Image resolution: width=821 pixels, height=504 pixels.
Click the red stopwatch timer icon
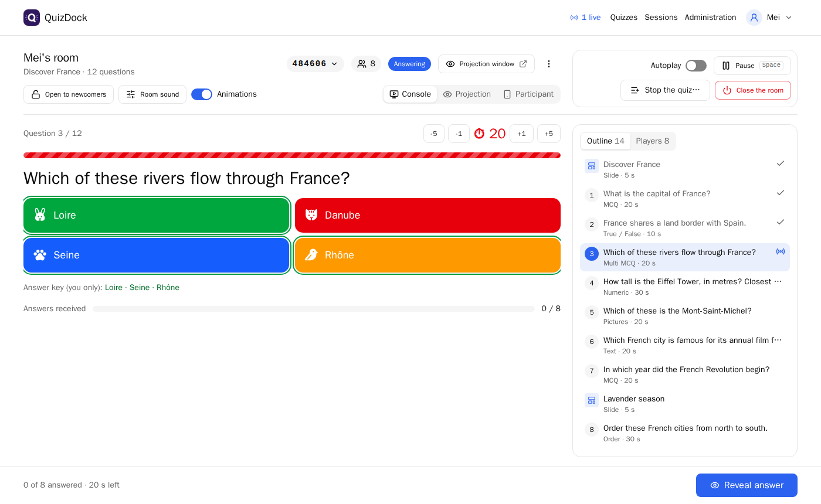pyautogui.click(x=479, y=134)
